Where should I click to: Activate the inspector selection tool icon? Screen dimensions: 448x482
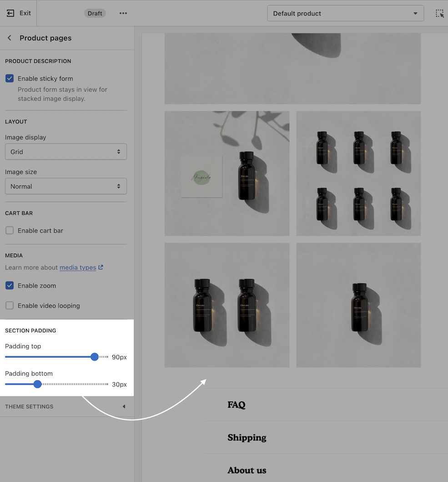tap(439, 13)
